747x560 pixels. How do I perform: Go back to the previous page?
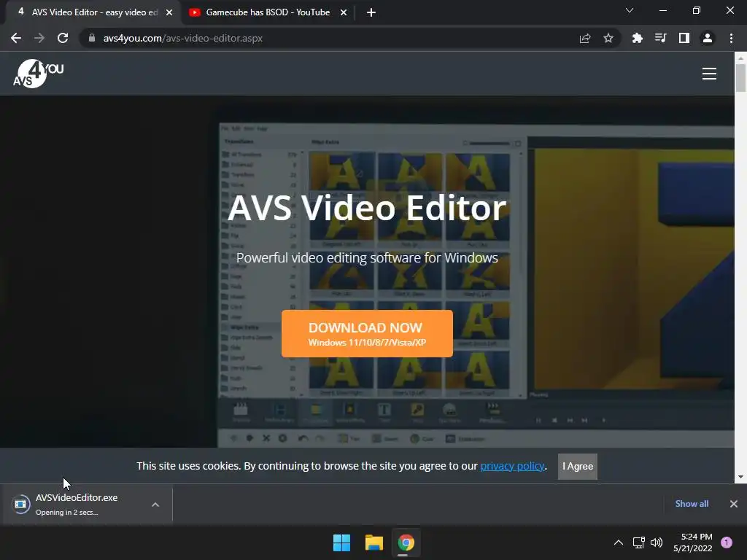[16, 38]
